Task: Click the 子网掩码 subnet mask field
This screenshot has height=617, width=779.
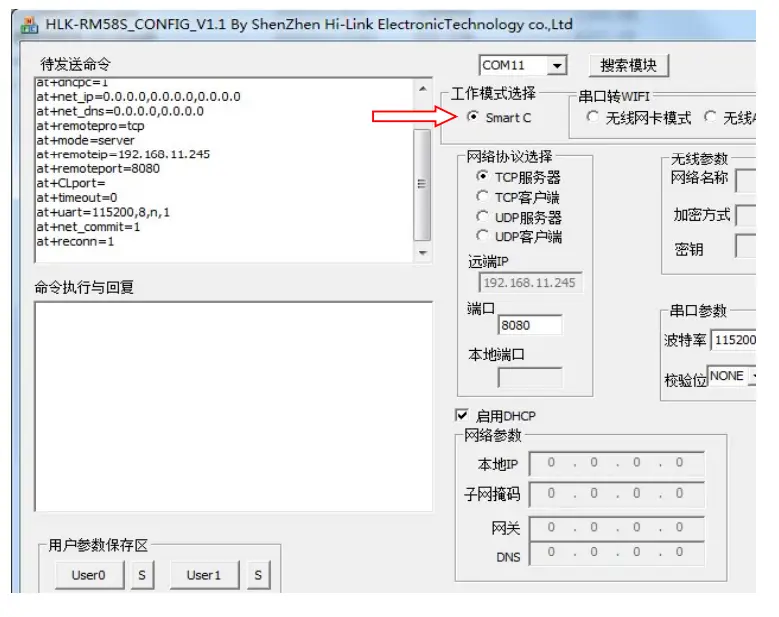Action: [x=617, y=494]
